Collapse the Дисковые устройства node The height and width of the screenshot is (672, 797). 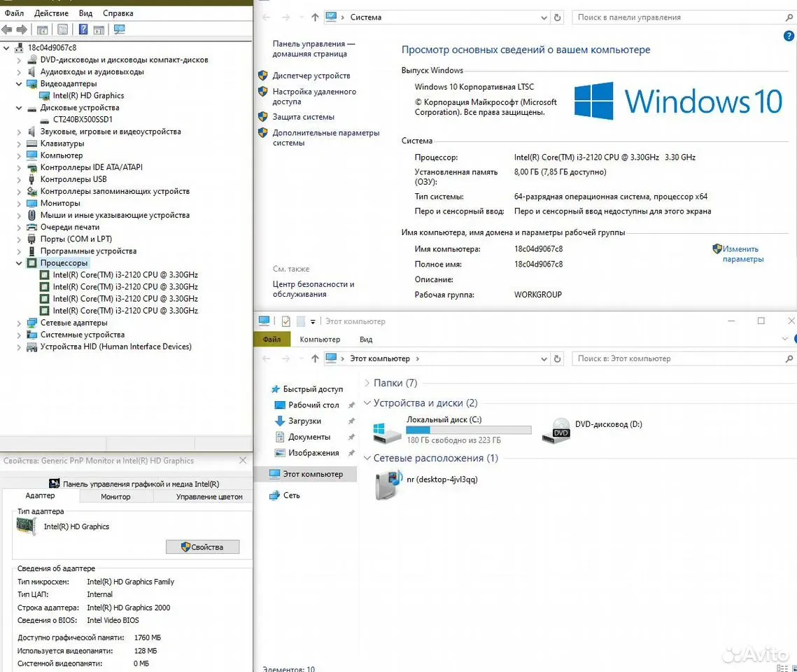tap(19, 108)
